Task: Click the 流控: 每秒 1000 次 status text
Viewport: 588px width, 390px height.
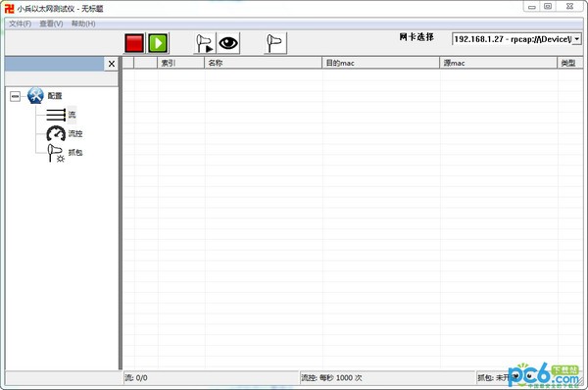Action: (332, 377)
